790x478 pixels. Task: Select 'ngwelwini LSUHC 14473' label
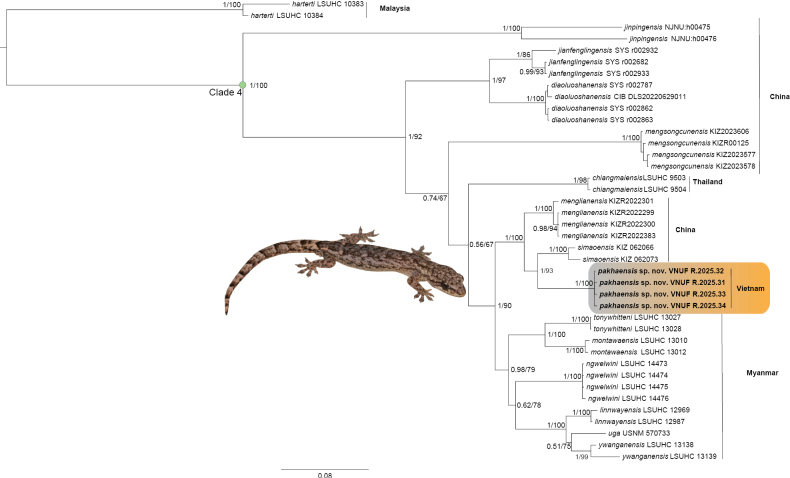(x=626, y=364)
